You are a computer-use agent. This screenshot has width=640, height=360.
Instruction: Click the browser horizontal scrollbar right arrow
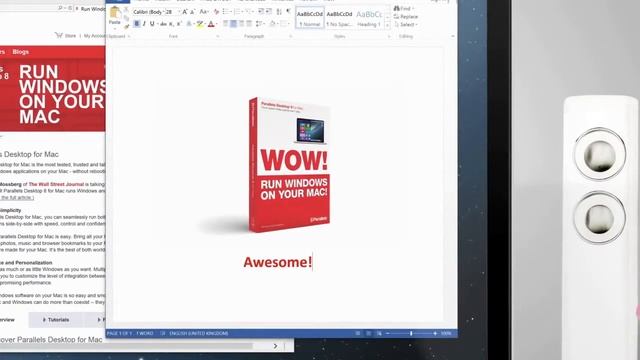click(x=275, y=346)
